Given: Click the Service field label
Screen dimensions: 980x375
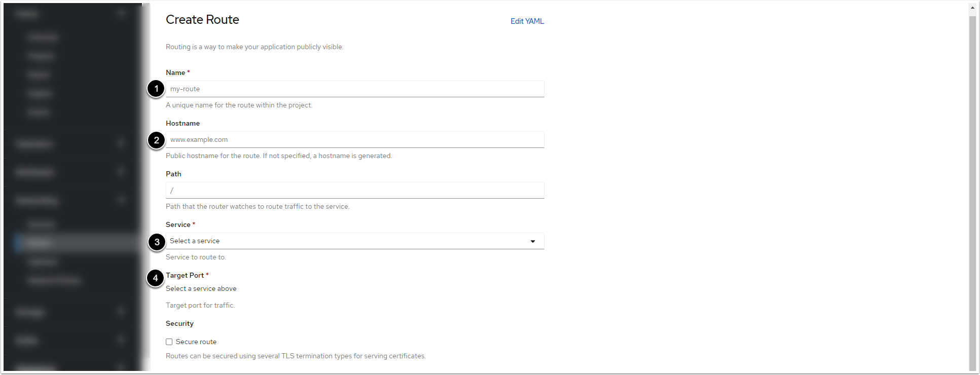Looking at the screenshot, I should click(178, 224).
